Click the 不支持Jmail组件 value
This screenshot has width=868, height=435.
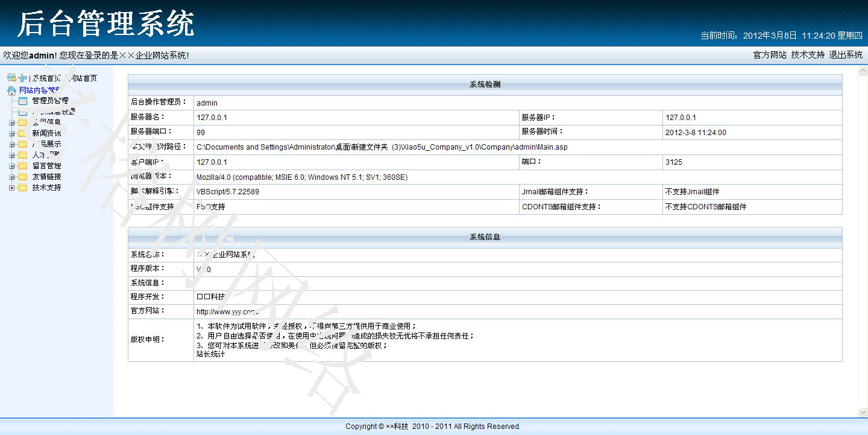pyautogui.click(x=693, y=192)
